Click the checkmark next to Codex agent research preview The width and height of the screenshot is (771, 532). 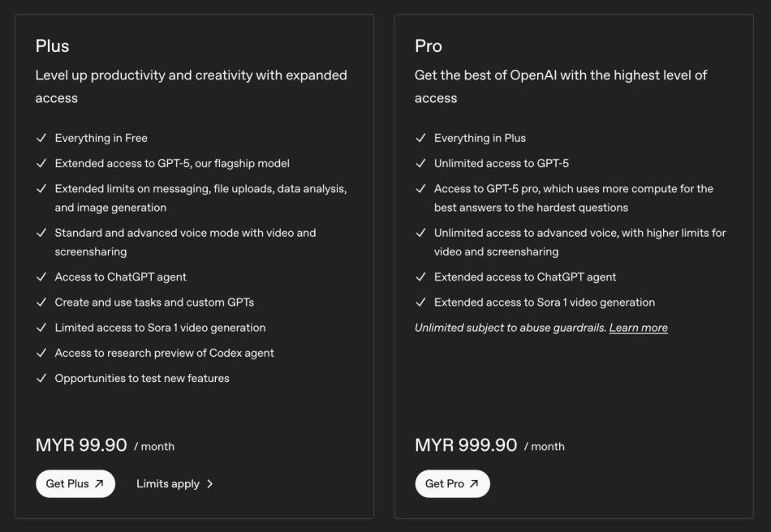pos(41,353)
